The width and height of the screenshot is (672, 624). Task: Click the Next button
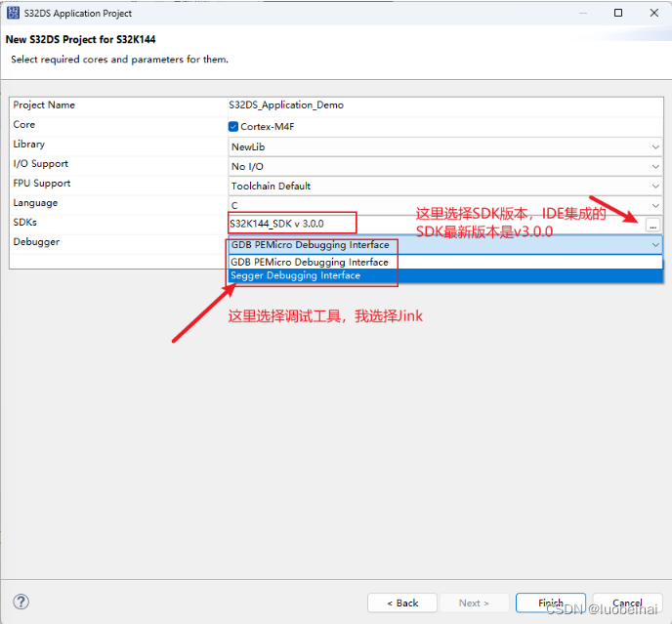[474, 603]
